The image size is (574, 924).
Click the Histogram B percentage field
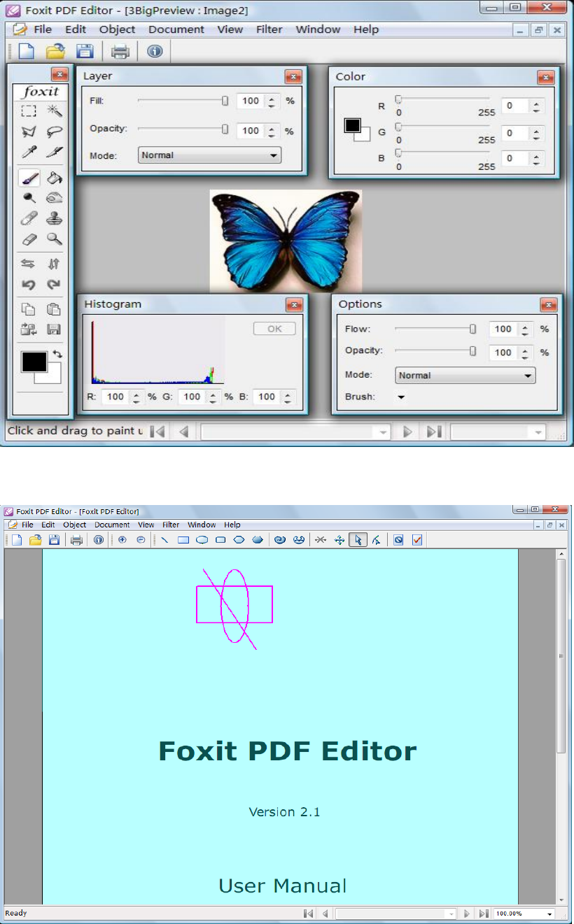267,397
